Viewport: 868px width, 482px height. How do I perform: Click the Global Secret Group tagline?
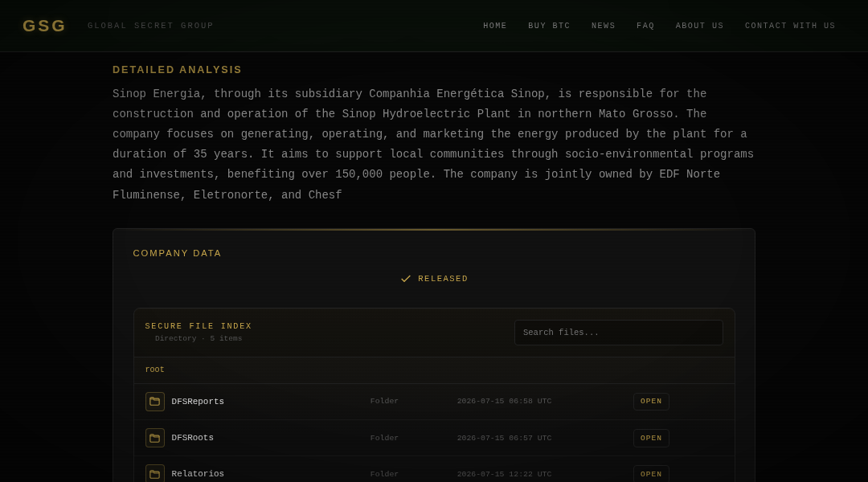(150, 26)
